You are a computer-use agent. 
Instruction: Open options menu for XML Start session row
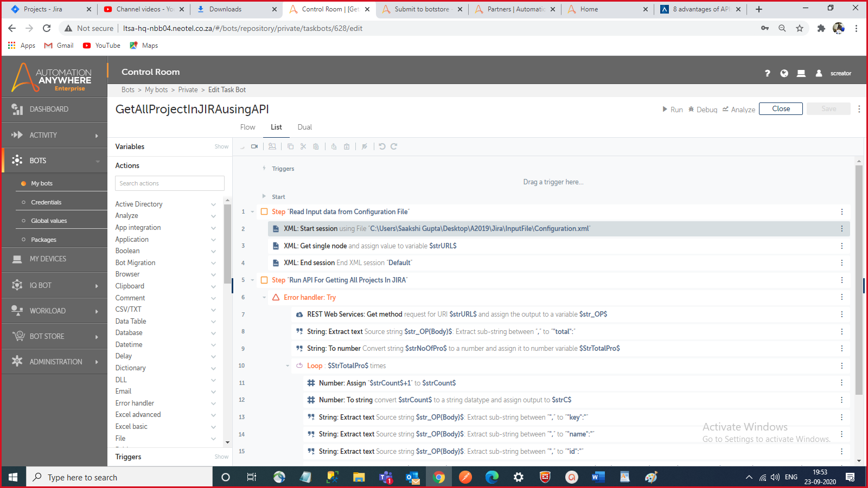click(x=841, y=229)
